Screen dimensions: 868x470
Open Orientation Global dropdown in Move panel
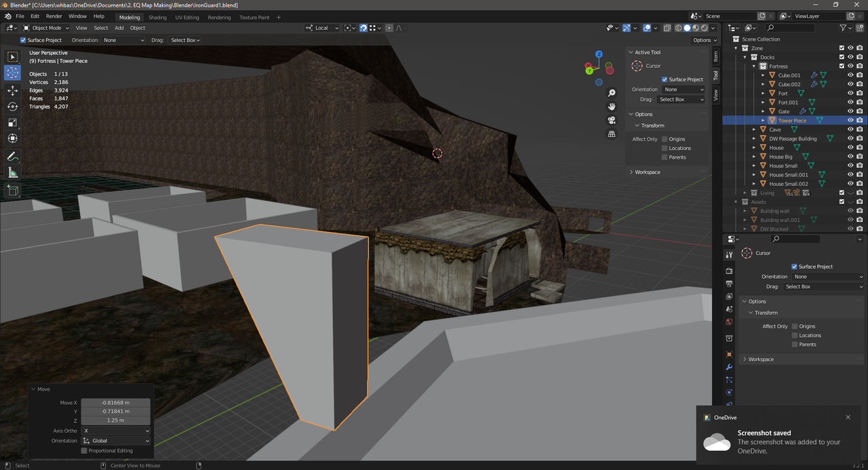click(115, 441)
